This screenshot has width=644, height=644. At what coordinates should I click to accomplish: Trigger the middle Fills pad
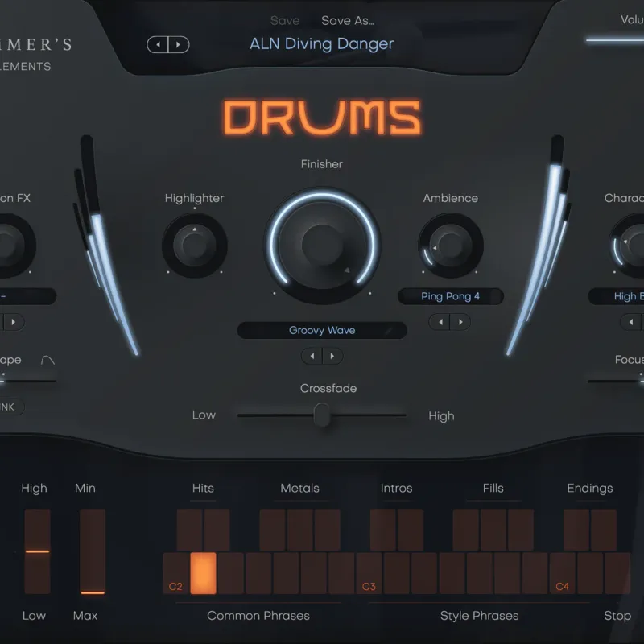tap(493, 530)
